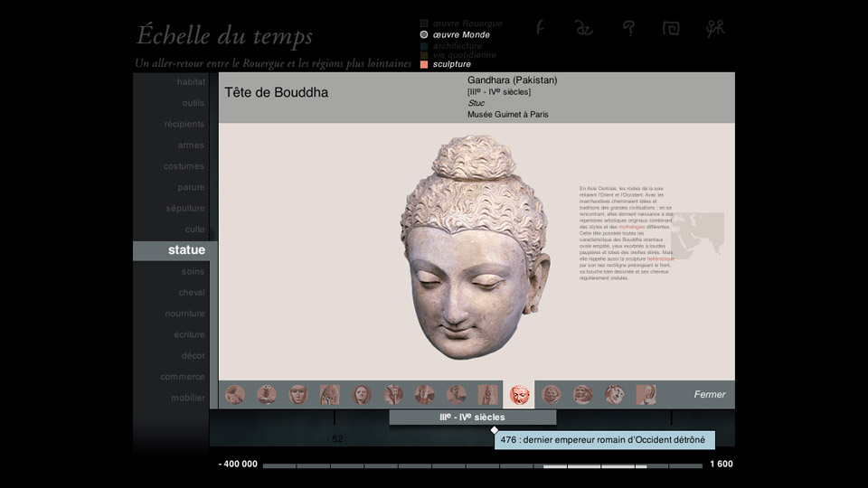
Task: Click the '1 600' scale end label
Action: pos(722,465)
